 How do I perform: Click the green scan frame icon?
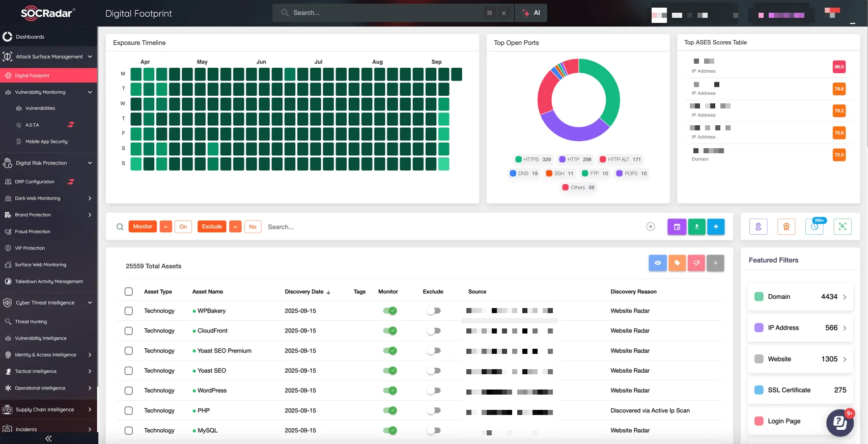[x=843, y=227]
